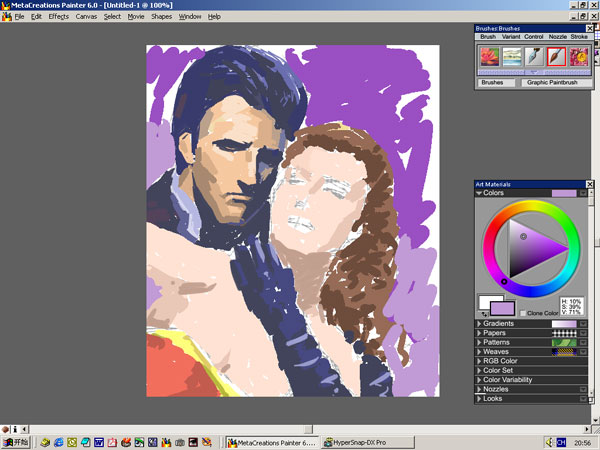
Task: Open the Gradients preview swatch
Action: [564, 324]
